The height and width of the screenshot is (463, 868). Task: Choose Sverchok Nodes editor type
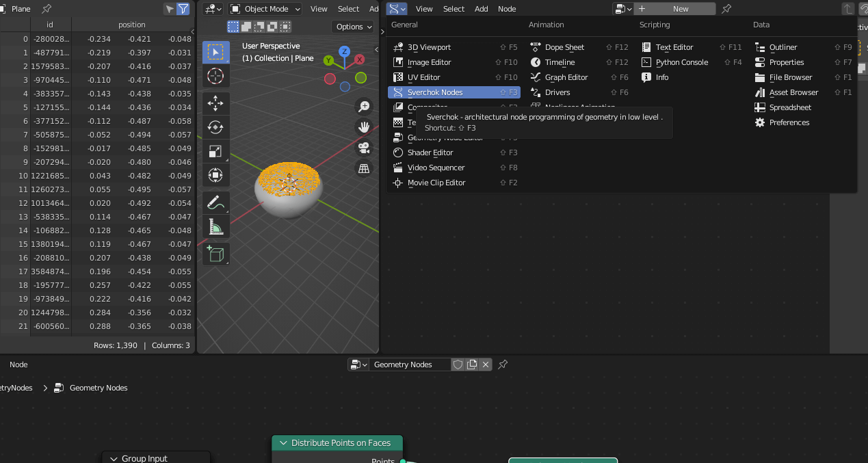454,92
